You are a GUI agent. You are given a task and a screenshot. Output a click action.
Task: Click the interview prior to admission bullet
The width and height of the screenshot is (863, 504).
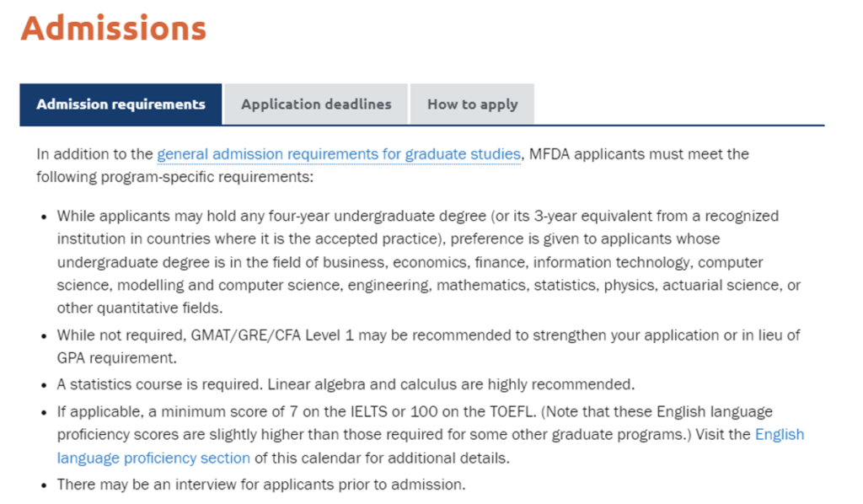point(260,485)
